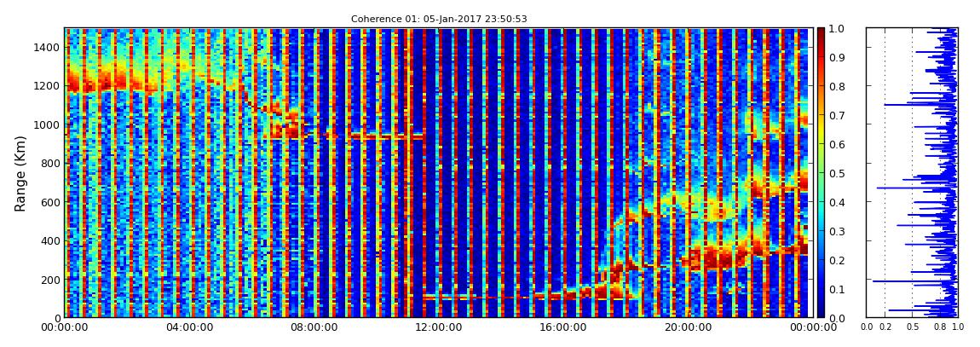Click the 400 range tick label
This screenshot has height=347, width=980.
[x=50, y=240]
